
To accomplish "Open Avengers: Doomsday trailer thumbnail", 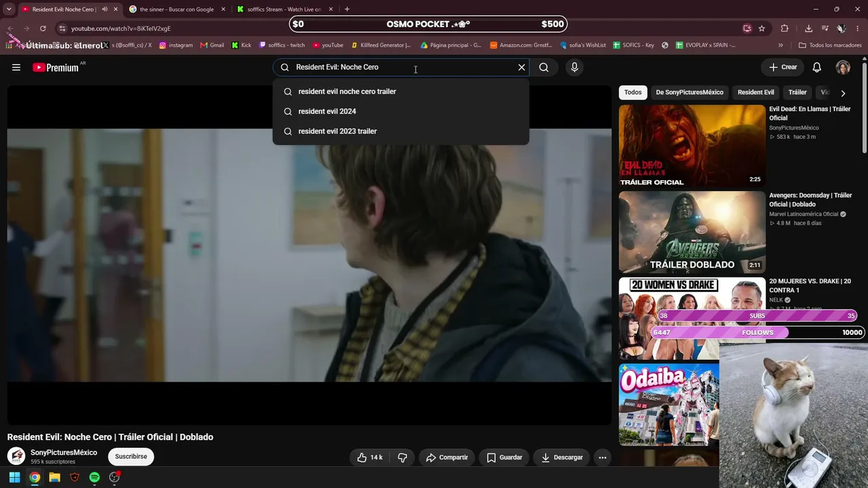I will pyautogui.click(x=692, y=232).
